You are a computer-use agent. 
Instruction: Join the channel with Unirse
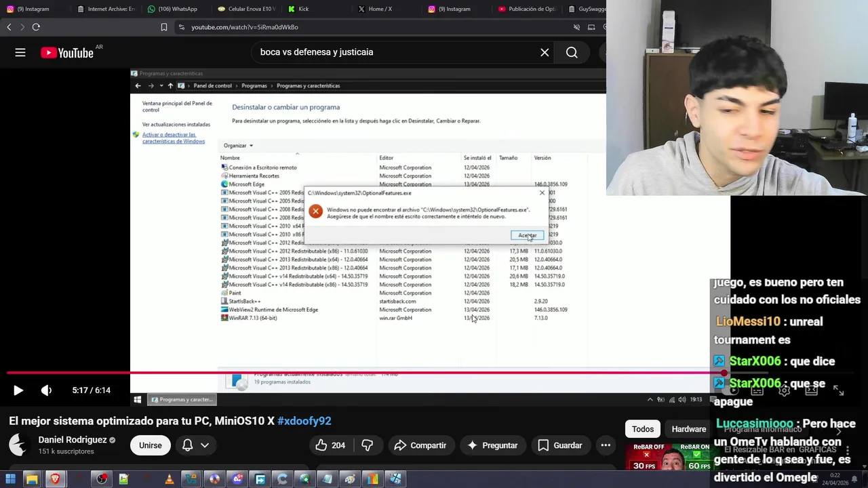coord(151,445)
